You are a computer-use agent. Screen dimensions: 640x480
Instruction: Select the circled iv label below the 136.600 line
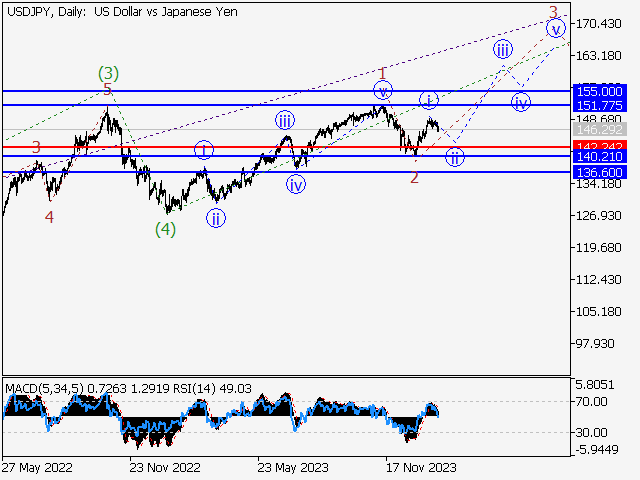point(296,184)
